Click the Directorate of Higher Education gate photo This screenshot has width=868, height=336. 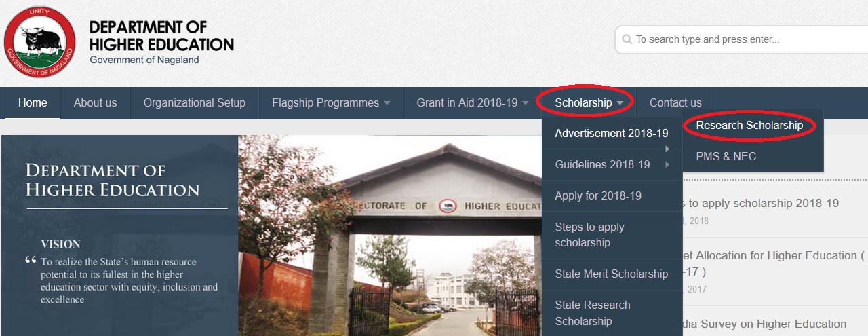pyautogui.click(x=390, y=236)
